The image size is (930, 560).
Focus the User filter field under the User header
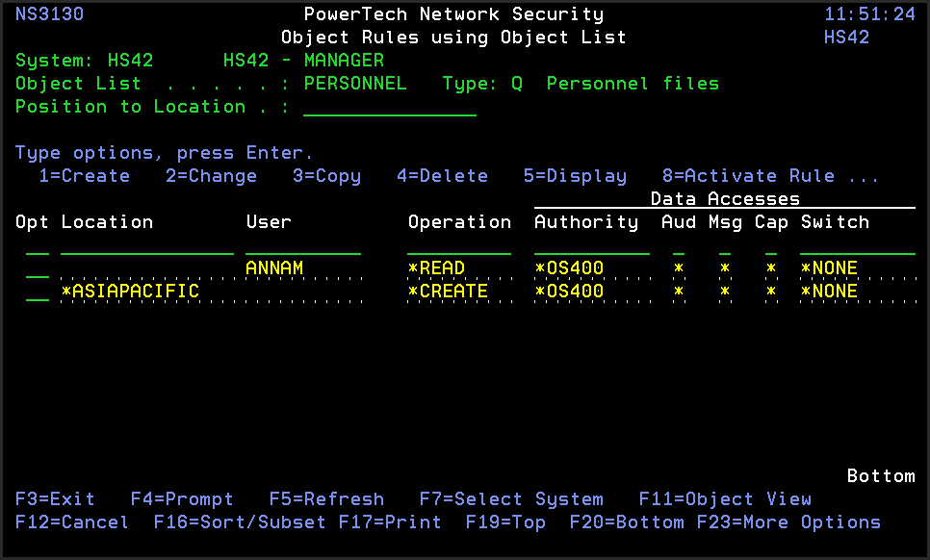[302, 245]
